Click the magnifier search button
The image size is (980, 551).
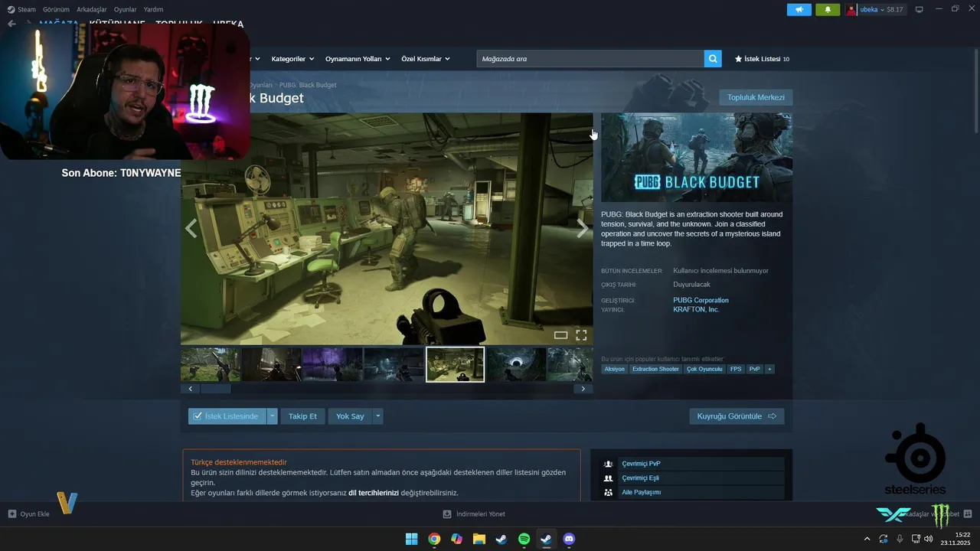point(713,59)
